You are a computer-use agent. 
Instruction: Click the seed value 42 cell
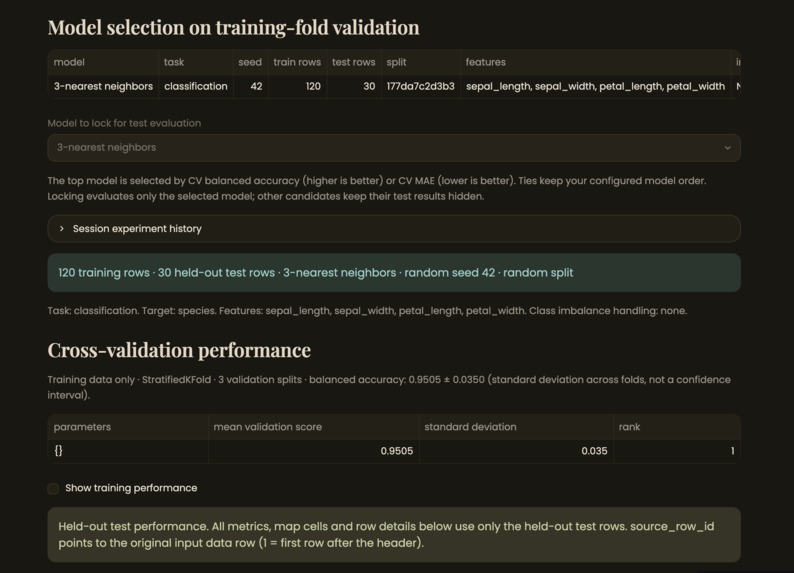click(250, 87)
